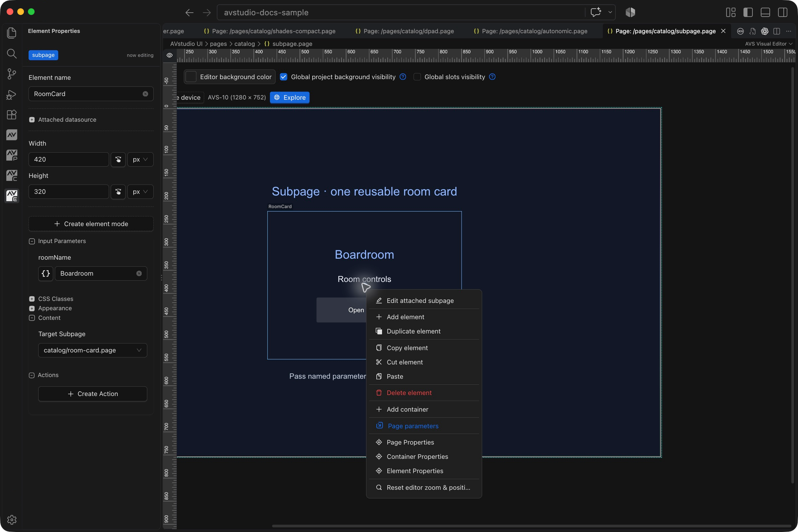Screen dimensions: 798x532
Task: Open the Target Subpage dropdown
Action: tap(93, 350)
